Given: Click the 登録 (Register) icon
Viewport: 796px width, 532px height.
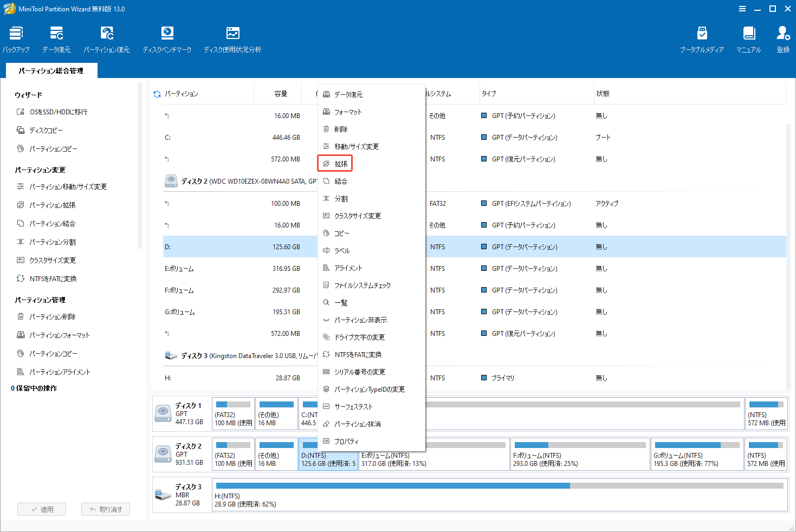Looking at the screenshot, I should (x=783, y=38).
